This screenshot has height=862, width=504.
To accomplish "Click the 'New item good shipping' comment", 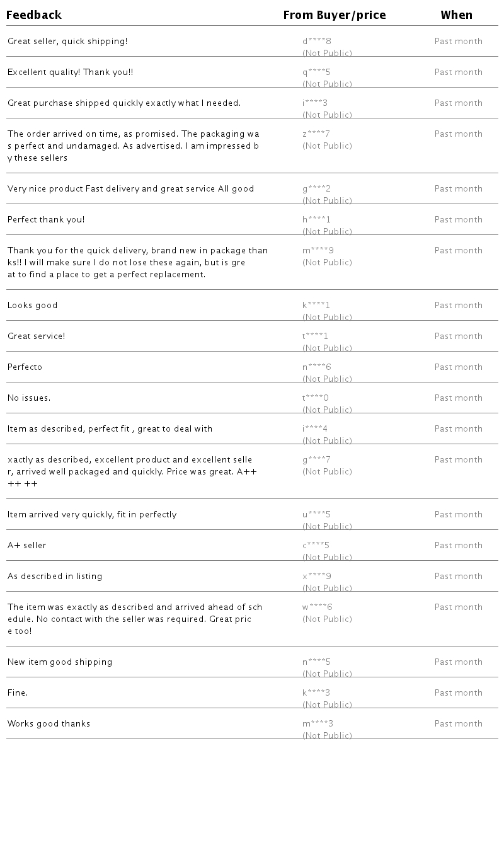I will [x=60, y=662].
